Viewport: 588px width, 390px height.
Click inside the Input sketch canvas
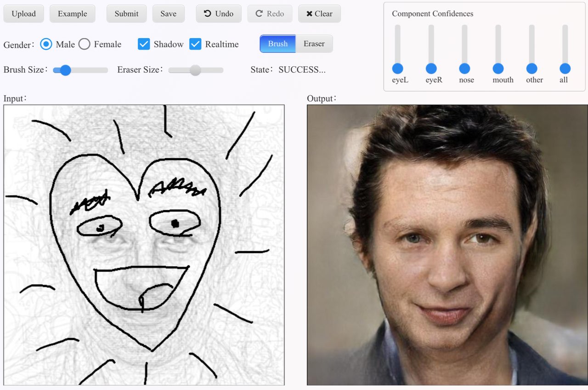click(144, 245)
